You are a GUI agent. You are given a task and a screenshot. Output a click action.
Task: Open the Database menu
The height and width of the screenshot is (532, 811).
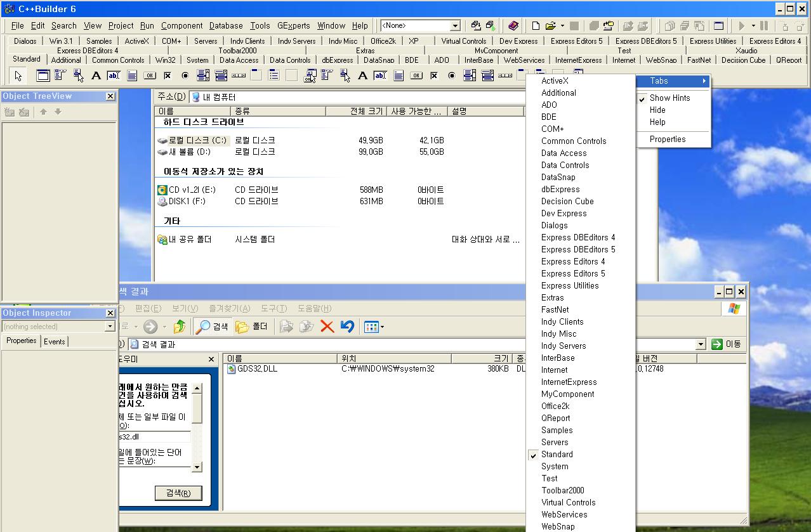tap(226, 26)
